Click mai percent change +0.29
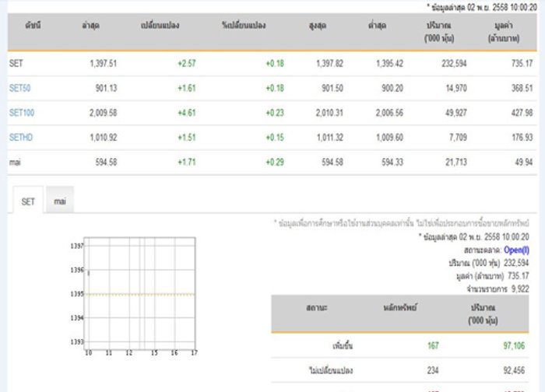The width and height of the screenshot is (545, 392). pos(275,162)
